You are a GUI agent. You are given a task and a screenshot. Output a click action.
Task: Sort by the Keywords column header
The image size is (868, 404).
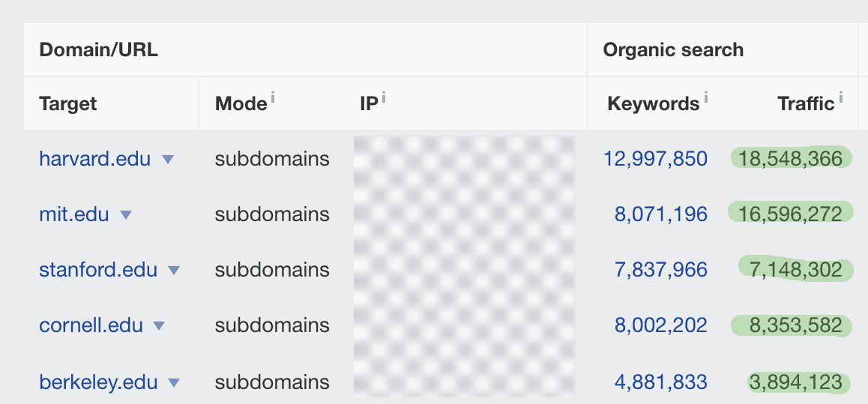pos(653,103)
